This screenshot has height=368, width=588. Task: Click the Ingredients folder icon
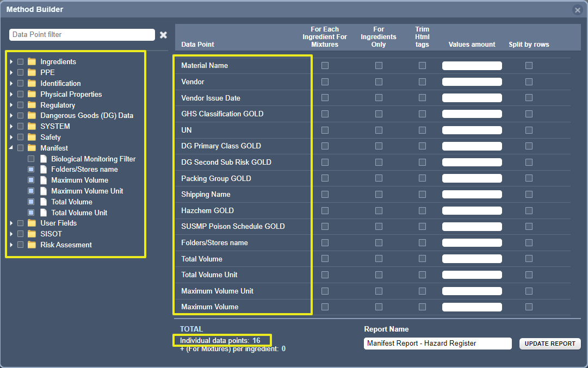pos(33,61)
